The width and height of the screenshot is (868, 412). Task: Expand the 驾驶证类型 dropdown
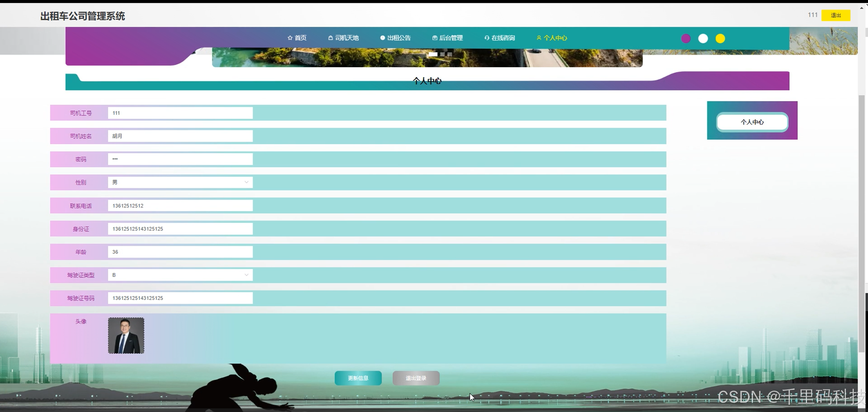click(180, 275)
